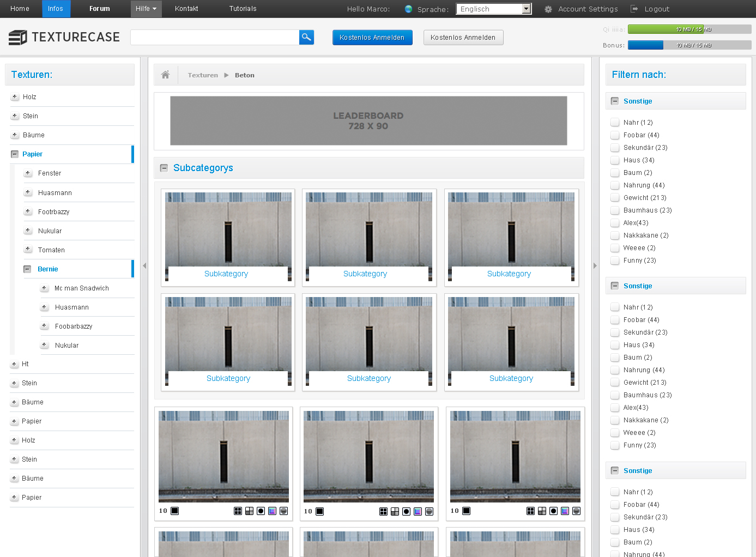The width and height of the screenshot is (756, 557).
Task: Click the blue magnifier search button
Action: (x=306, y=37)
